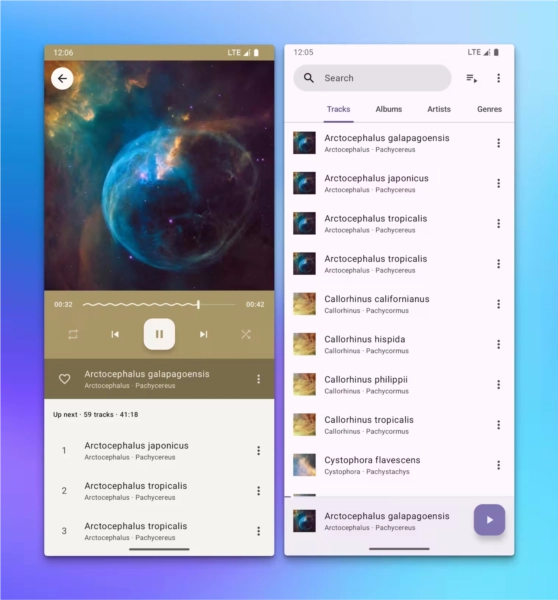Open options for Cystophora flavescens
Viewport: 558px width, 600px height.
[x=498, y=465]
